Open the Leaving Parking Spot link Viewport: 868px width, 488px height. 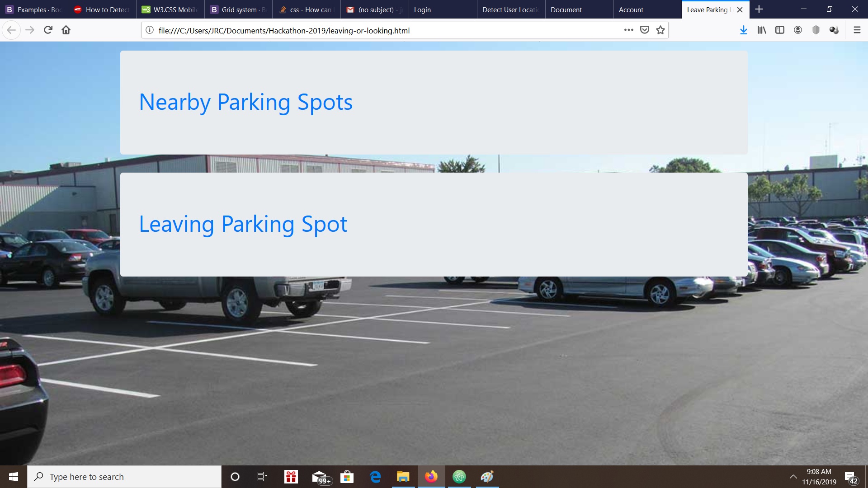pyautogui.click(x=243, y=224)
